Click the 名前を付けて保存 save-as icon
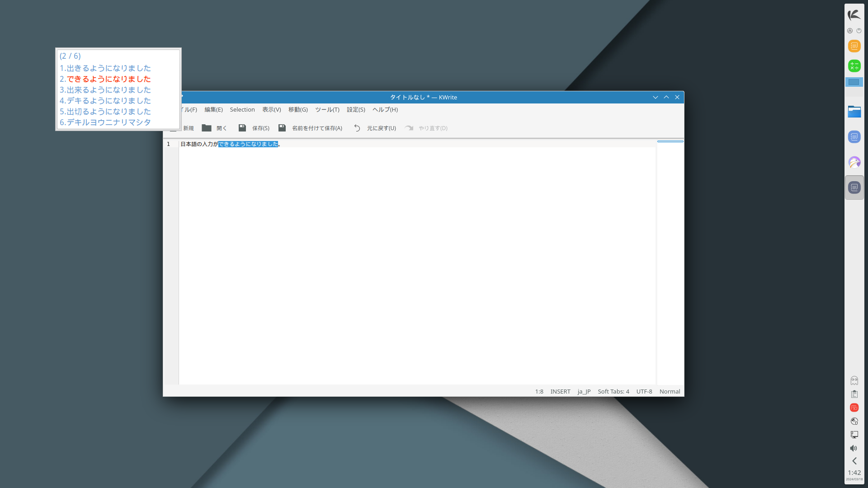Image resolution: width=868 pixels, height=488 pixels. tap(282, 128)
